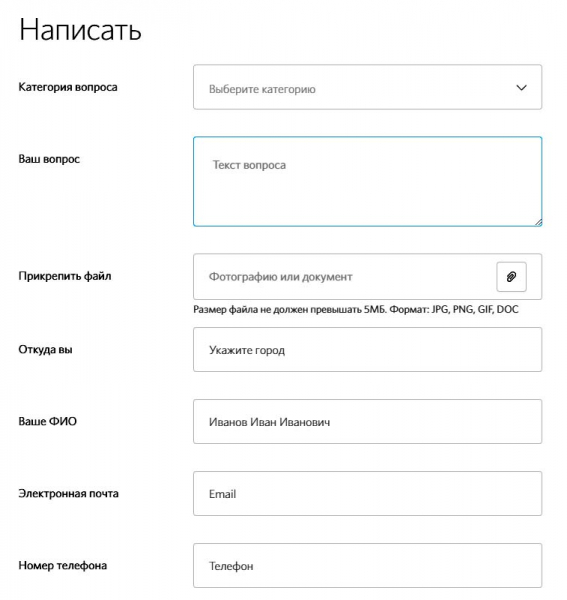Select the 'Фотографию или документ' file field
The width and height of the screenshot is (567, 600).
(x=367, y=276)
